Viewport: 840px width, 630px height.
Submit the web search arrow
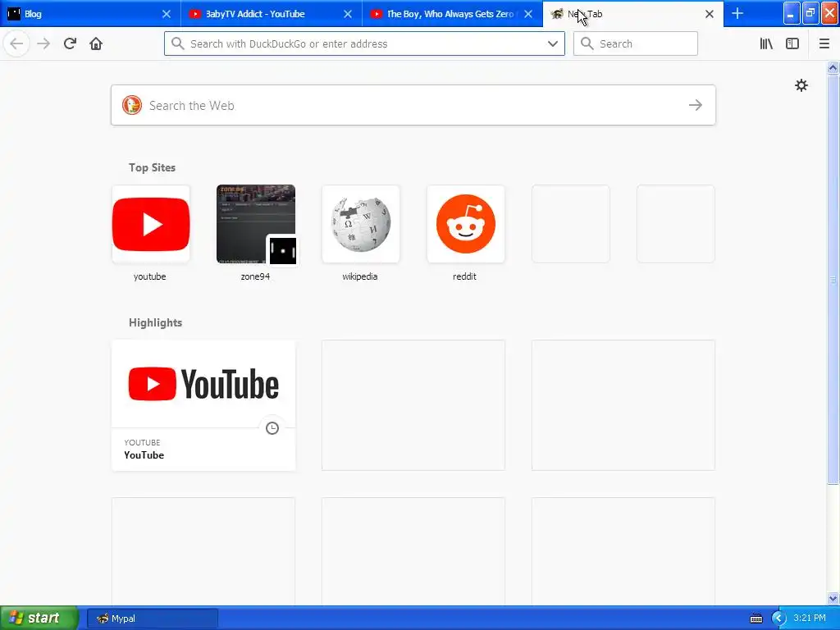696,105
